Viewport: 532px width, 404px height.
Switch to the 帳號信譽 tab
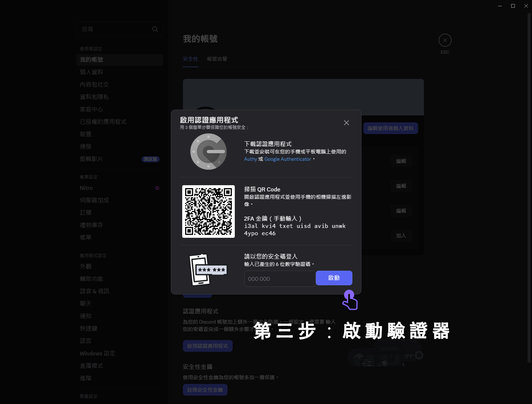click(x=217, y=59)
